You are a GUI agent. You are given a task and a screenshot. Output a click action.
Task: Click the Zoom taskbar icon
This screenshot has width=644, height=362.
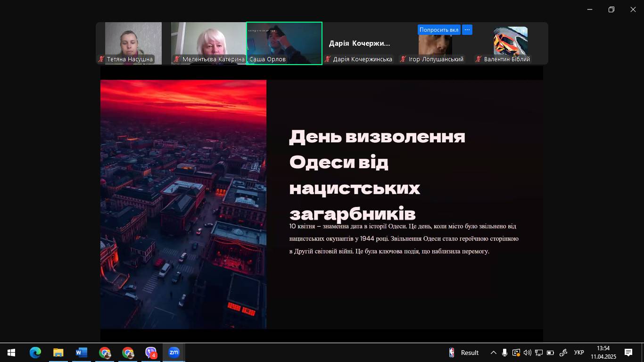[x=174, y=353]
